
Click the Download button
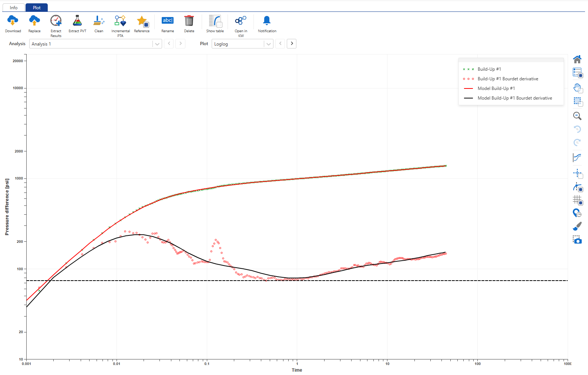pyautogui.click(x=13, y=21)
